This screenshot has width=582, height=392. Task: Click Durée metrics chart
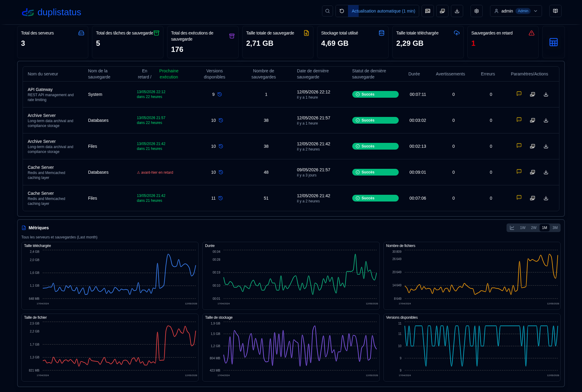click(291, 276)
